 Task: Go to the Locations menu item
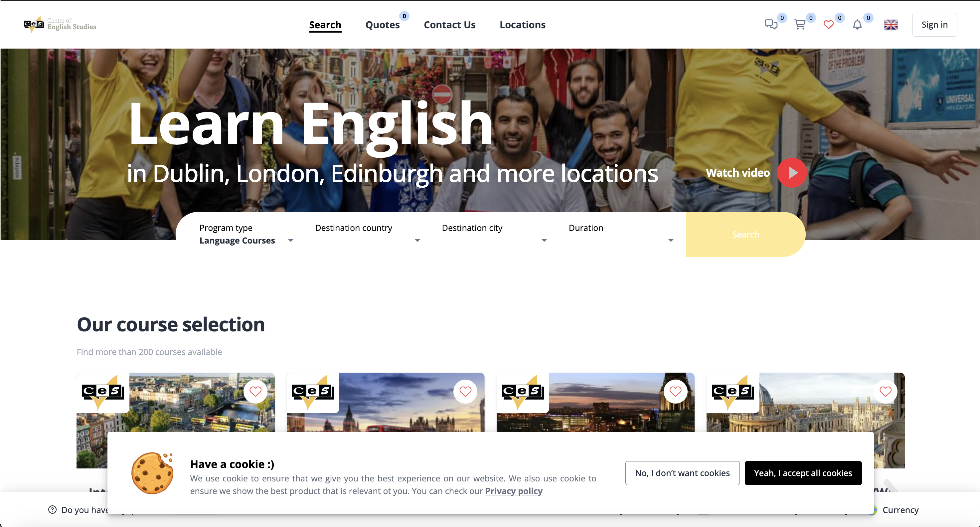click(x=522, y=25)
